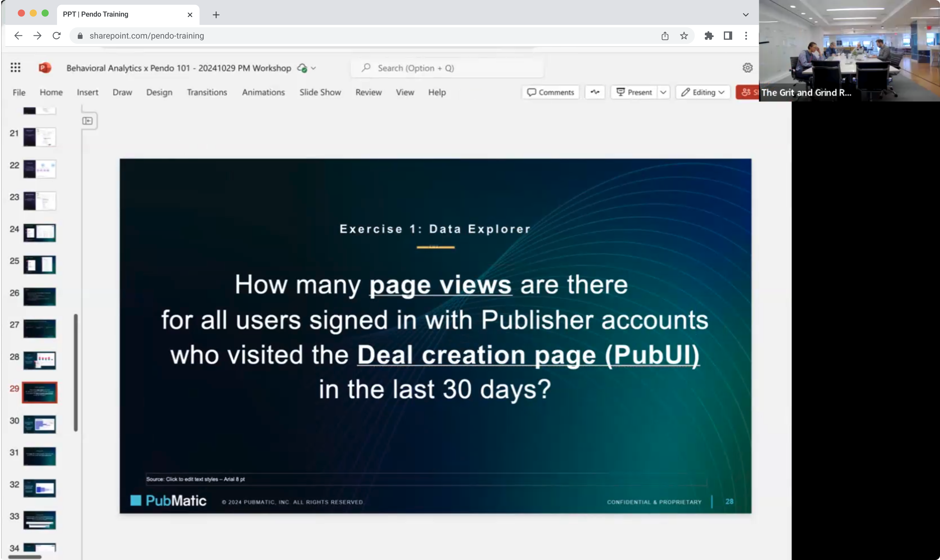Click the Search box in the header
This screenshot has height=560, width=940.
[x=447, y=68]
